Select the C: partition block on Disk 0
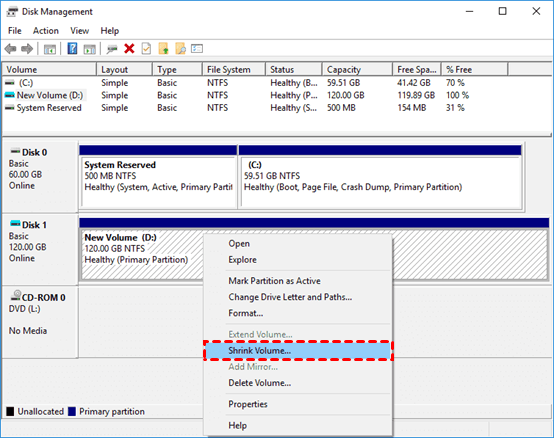This screenshot has height=438, width=554. (x=381, y=177)
